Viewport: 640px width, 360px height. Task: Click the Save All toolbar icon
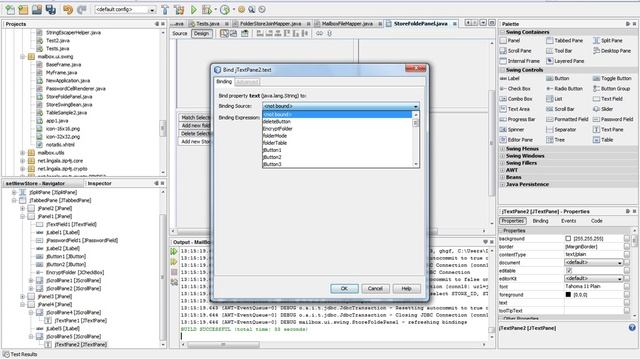[x=51, y=9]
